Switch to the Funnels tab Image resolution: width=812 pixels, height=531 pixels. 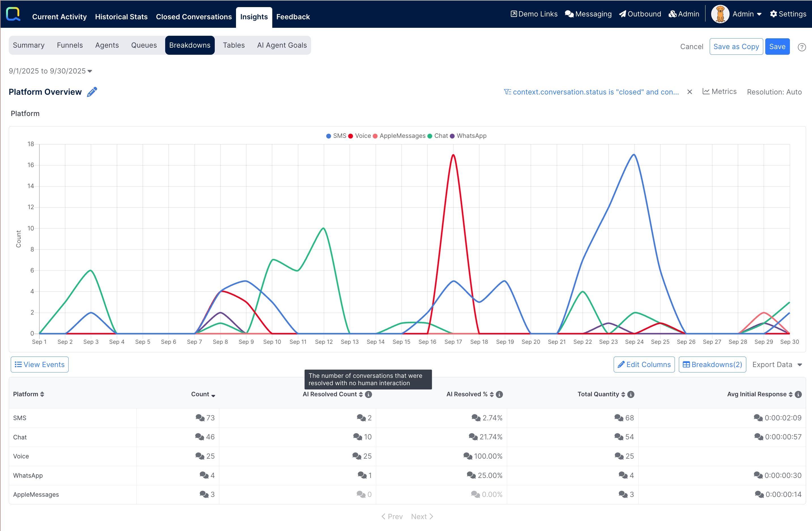pyautogui.click(x=70, y=45)
